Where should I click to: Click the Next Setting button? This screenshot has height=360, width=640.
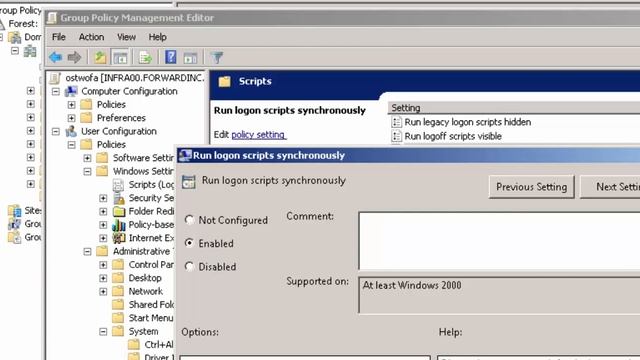610,187
